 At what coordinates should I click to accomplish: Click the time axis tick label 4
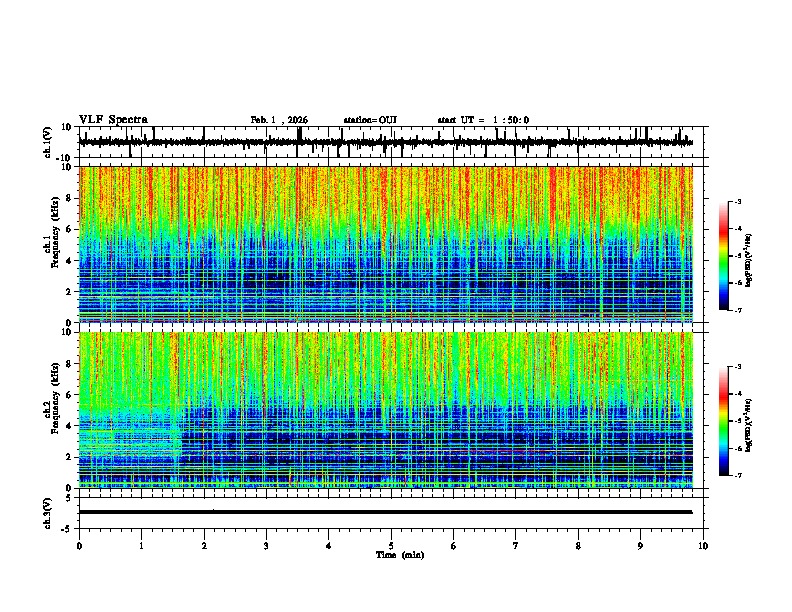(x=329, y=546)
